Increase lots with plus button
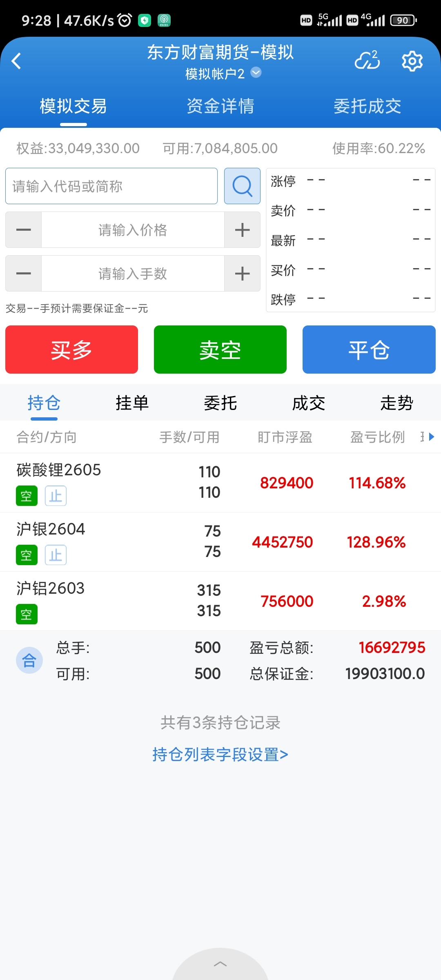Image resolution: width=441 pixels, height=980 pixels. (242, 273)
